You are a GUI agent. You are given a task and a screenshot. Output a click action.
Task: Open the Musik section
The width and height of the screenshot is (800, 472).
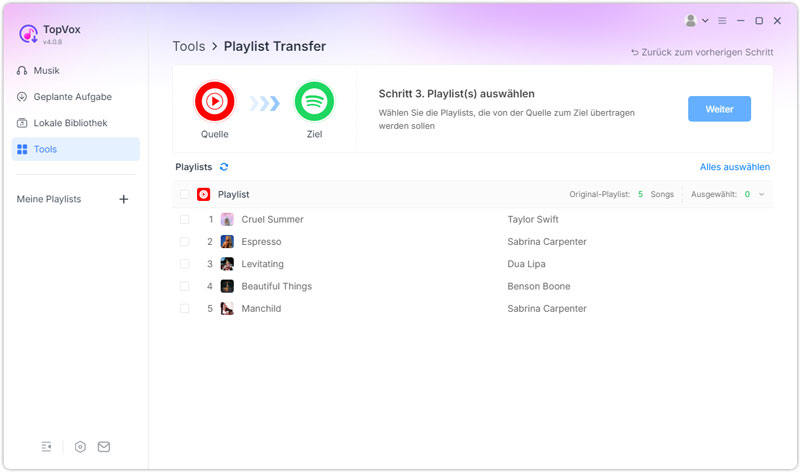coord(76,70)
